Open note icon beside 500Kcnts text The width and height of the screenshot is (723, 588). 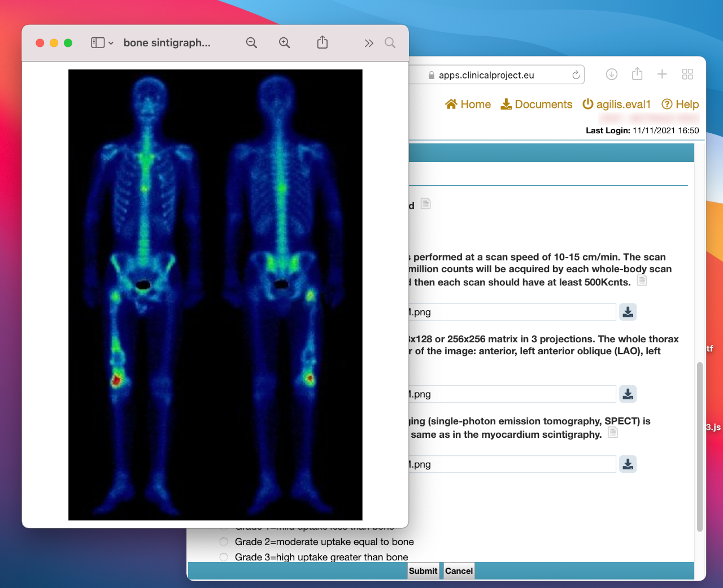pyautogui.click(x=642, y=281)
